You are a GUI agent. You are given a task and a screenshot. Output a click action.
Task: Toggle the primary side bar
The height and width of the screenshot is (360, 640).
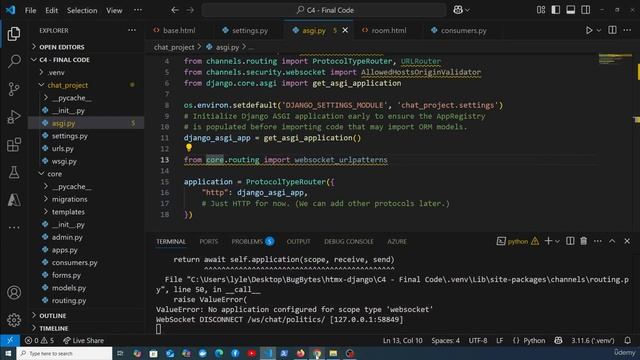pos(556,10)
